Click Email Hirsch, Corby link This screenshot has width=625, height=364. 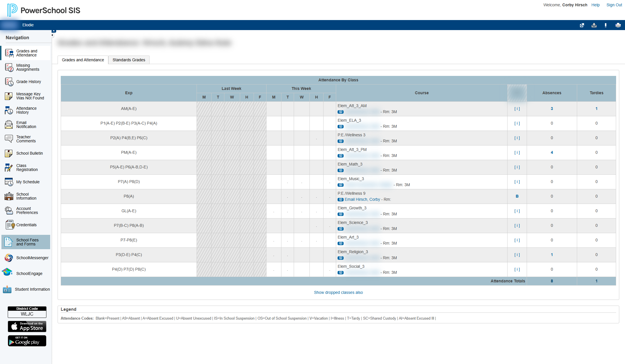tap(362, 199)
